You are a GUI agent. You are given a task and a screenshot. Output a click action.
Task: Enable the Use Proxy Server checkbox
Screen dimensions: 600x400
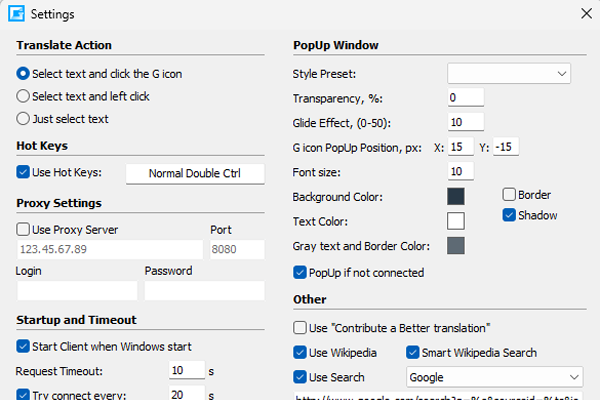point(24,230)
